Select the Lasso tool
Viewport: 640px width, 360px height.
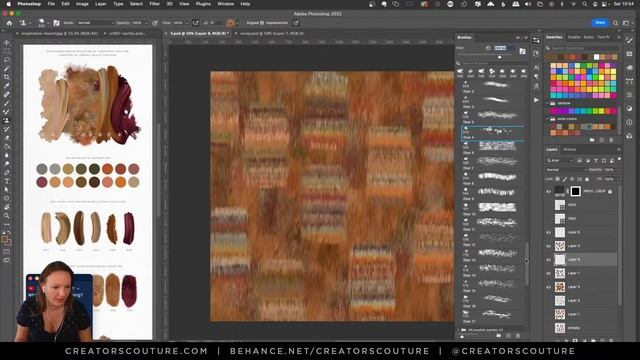7,60
